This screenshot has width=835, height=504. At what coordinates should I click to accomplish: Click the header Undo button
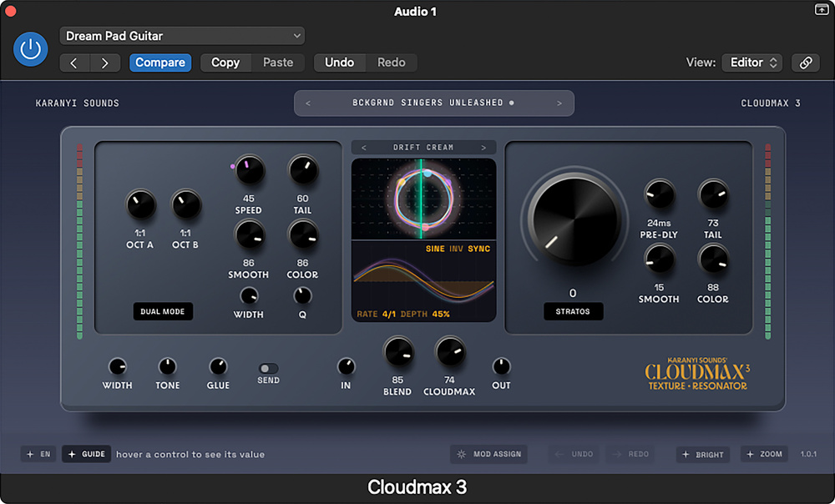click(x=339, y=63)
